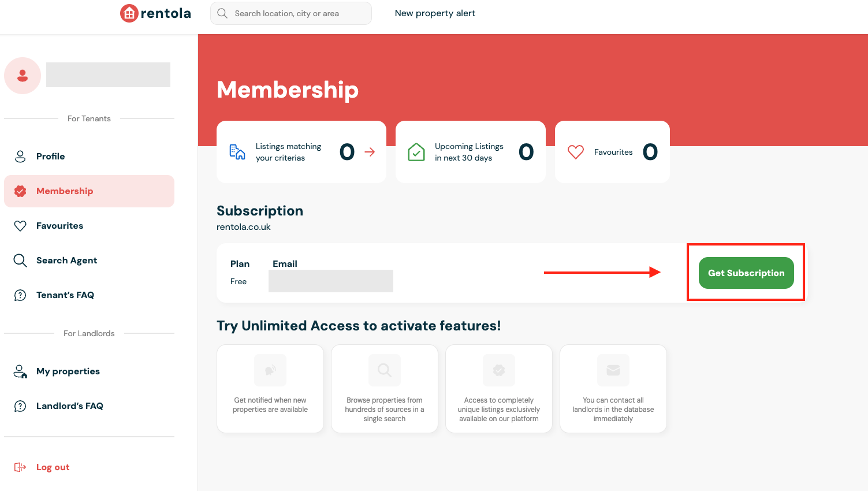Screen dimensions: 868x491
Task: Focus the location search input field
Action: tap(297, 13)
